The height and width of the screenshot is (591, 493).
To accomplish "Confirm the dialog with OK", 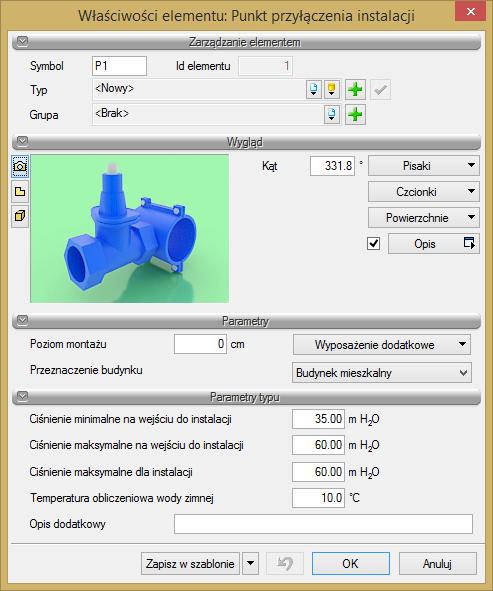I will pos(351,563).
